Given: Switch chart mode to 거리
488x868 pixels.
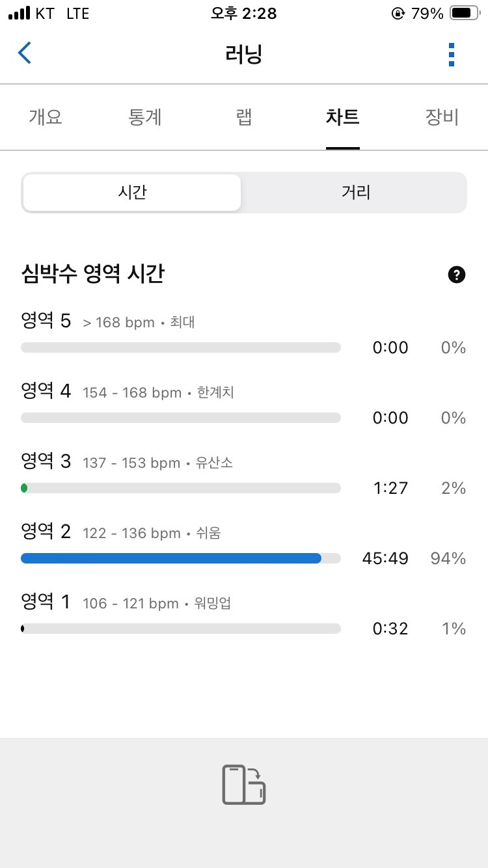Looking at the screenshot, I should tap(355, 193).
